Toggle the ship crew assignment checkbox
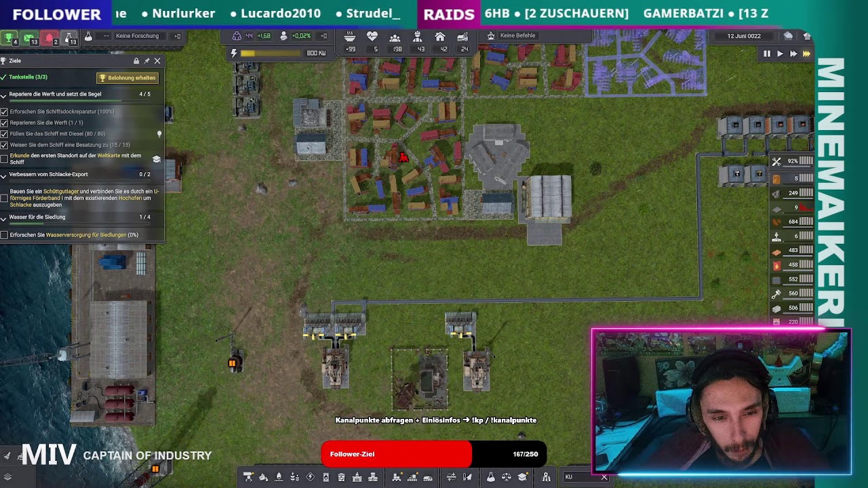Image resolution: width=868 pixels, height=488 pixels. [4, 145]
